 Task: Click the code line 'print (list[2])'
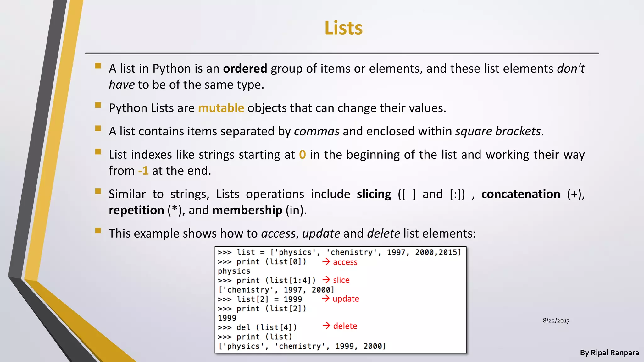pos(262,309)
